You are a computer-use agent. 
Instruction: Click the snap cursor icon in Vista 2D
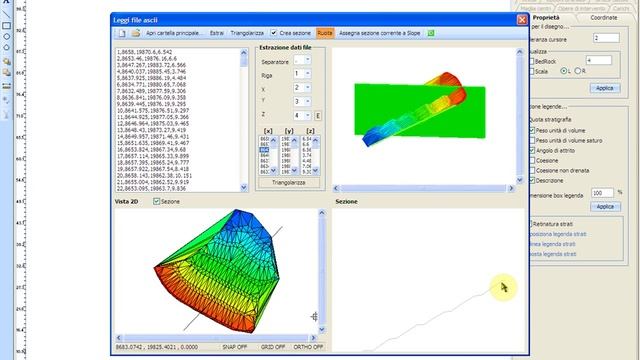tap(314, 316)
